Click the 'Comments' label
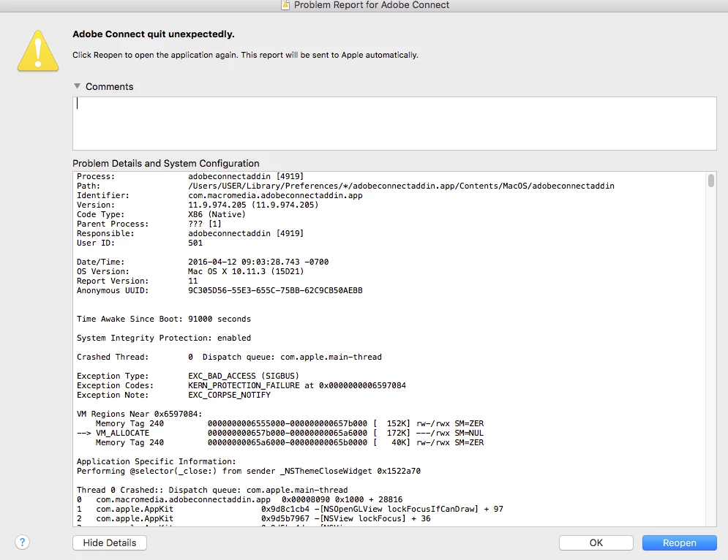Screen dimensions: 728x560 click(109, 87)
